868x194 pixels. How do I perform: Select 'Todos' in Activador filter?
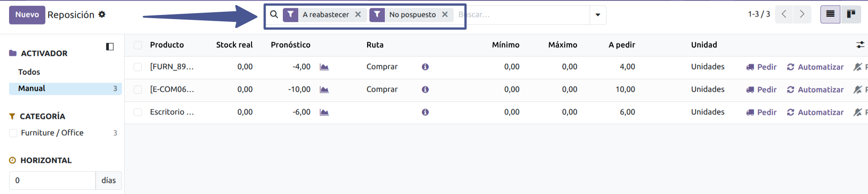tap(29, 72)
